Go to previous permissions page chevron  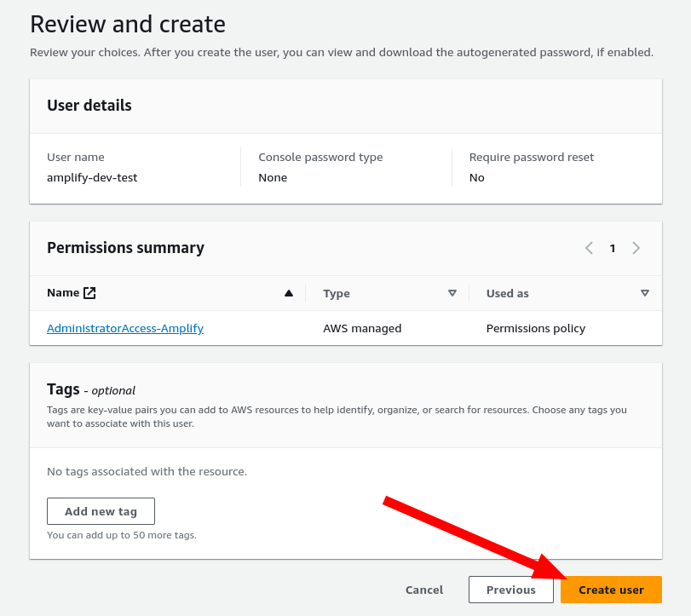(589, 248)
